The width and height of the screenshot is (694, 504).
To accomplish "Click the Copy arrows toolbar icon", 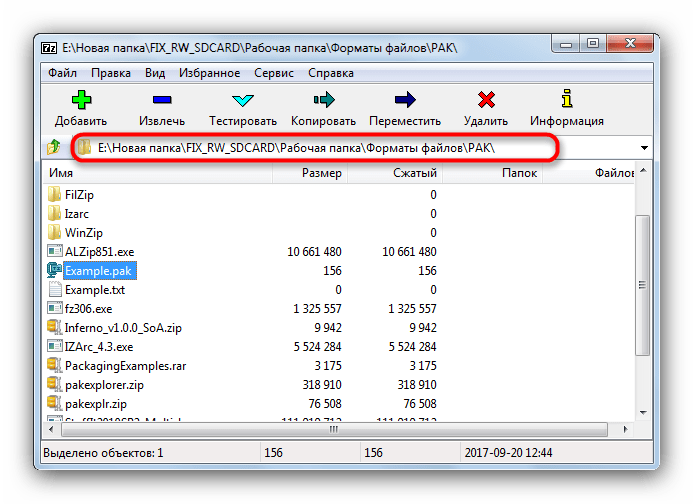I will click(322, 99).
